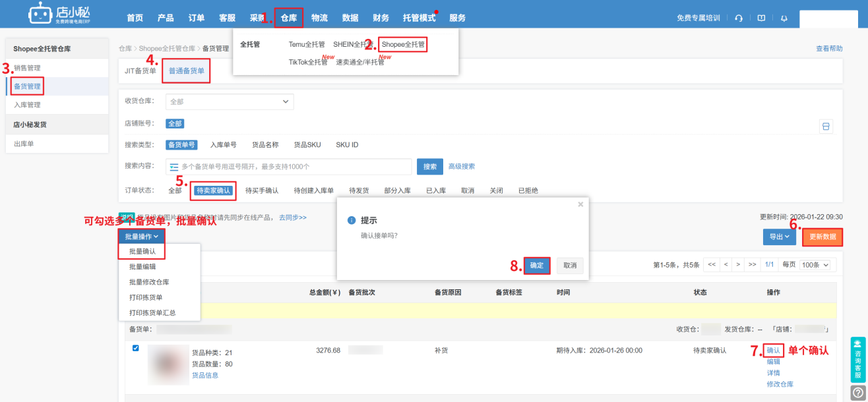The height and width of the screenshot is (402, 868).
Task: Select Shopee全托管 in the dropdown menu
Action: click(x=403, y=45)
